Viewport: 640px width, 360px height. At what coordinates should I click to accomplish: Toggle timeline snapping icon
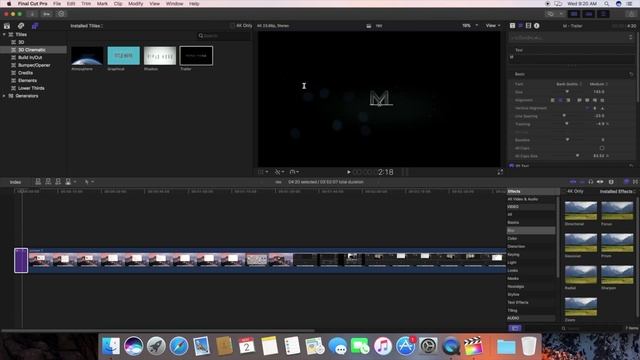600,182
